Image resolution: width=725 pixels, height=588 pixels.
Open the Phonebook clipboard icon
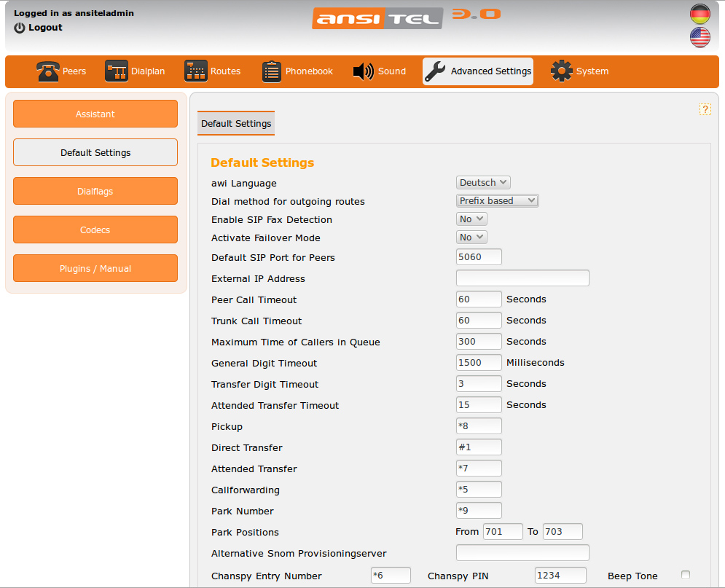click(271, 71)
